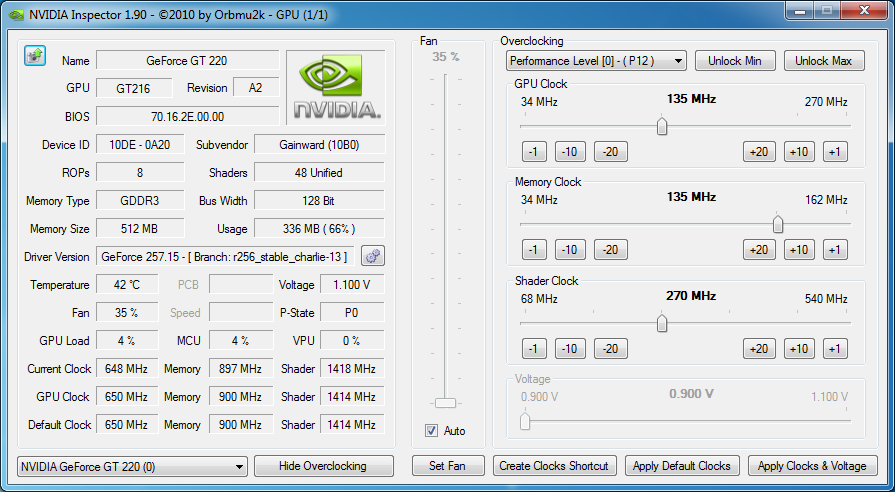
Task: Increase GPU Clock with +20 button
Action: [757, 152]
